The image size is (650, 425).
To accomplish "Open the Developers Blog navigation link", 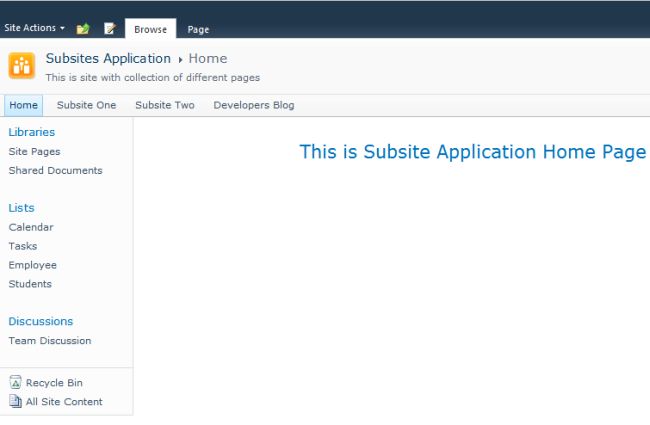I will click(254, 105).
